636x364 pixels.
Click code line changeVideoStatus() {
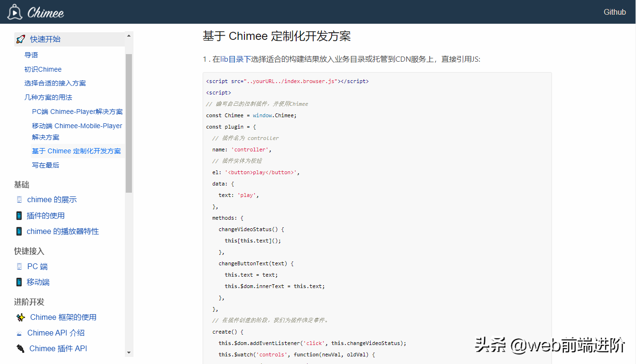251,229
